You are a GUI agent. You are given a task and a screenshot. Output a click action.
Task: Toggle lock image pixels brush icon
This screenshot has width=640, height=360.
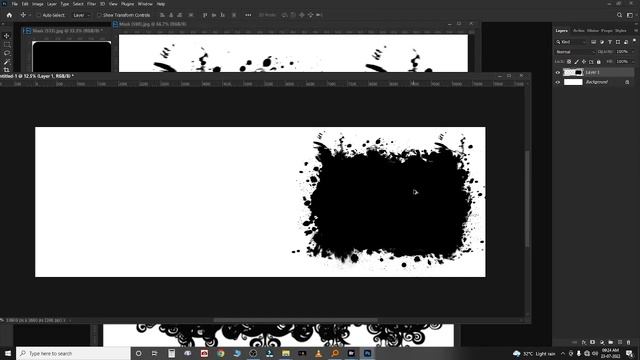point(576,62)
